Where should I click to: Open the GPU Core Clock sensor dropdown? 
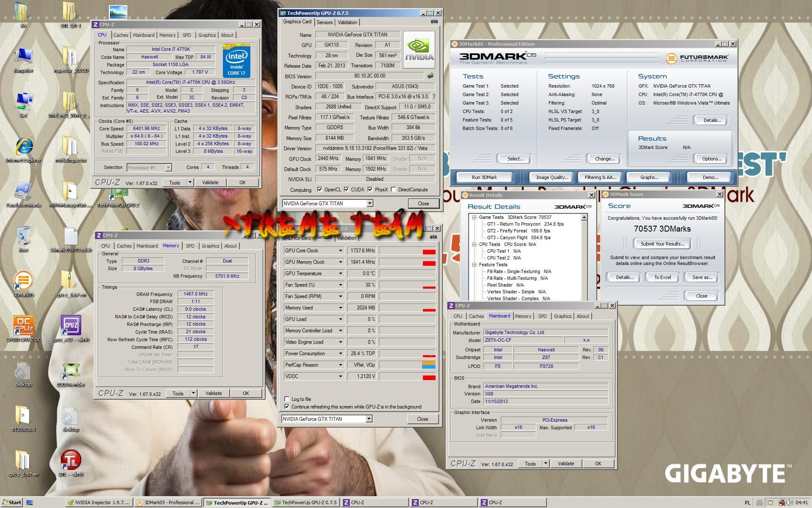(x=340, y=251)
